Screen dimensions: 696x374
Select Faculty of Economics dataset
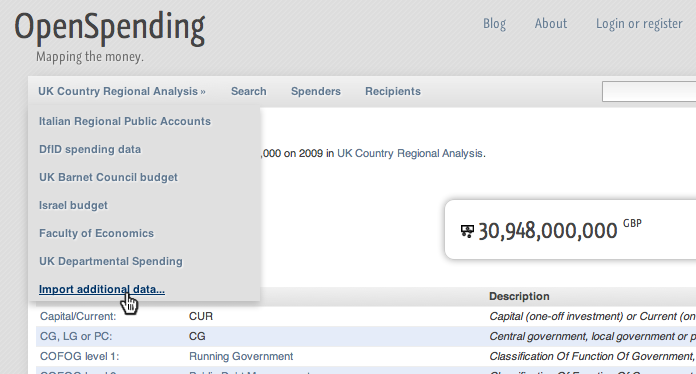point(96,233)
